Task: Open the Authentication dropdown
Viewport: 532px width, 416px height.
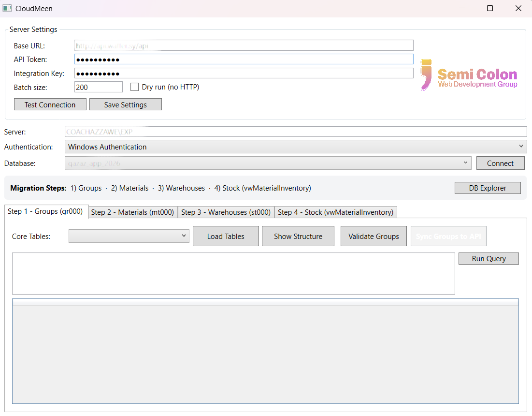Action: pos(296,147)
